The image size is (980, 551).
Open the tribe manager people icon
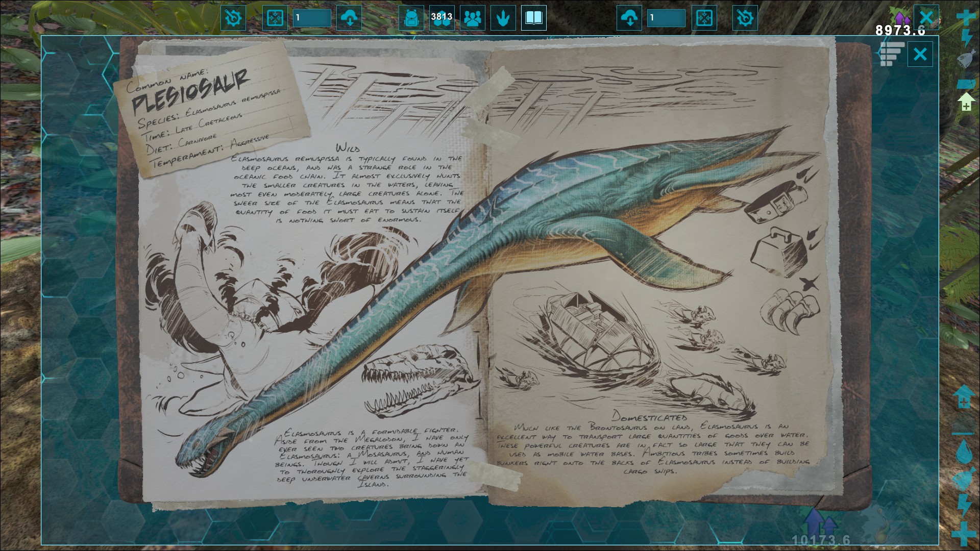473,18
